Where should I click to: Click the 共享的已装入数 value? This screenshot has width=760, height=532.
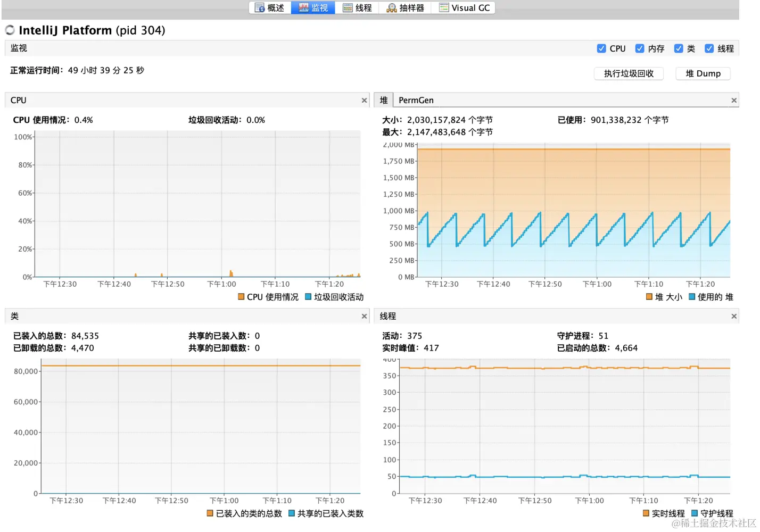point(257,336)
